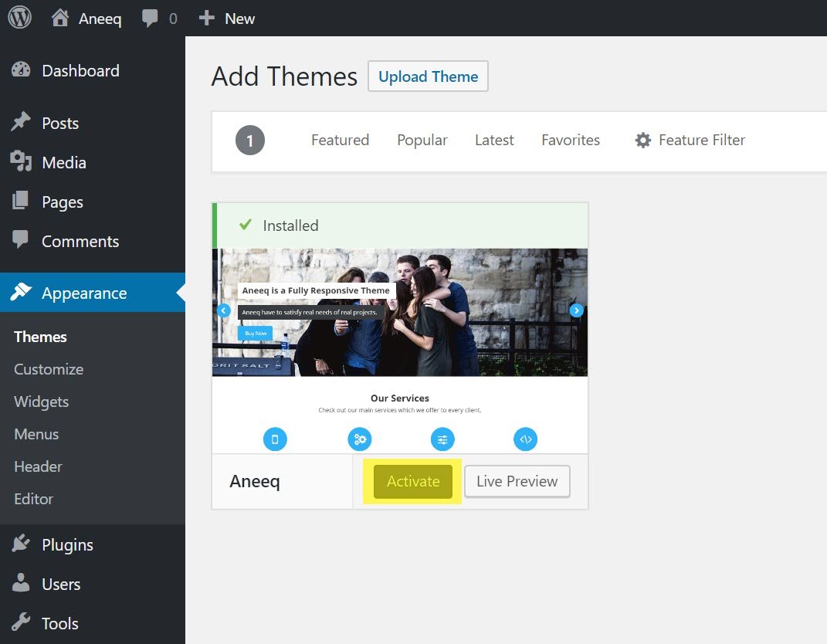This screenshot has width=827, height=644.
Task: Click the WordPress logo icon
Action: pyautogui.click(x=19, y=18)
